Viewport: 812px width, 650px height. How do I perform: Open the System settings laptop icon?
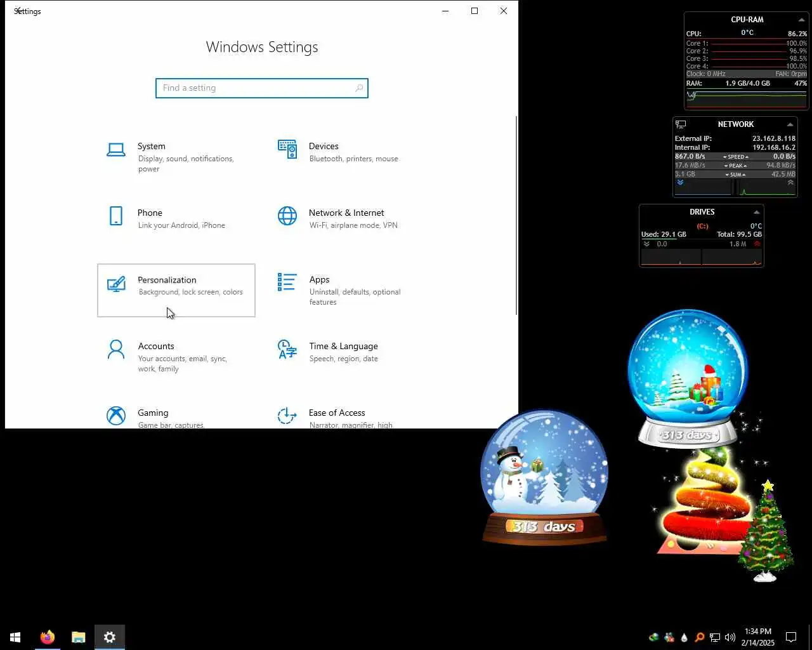tap(116, 150)
